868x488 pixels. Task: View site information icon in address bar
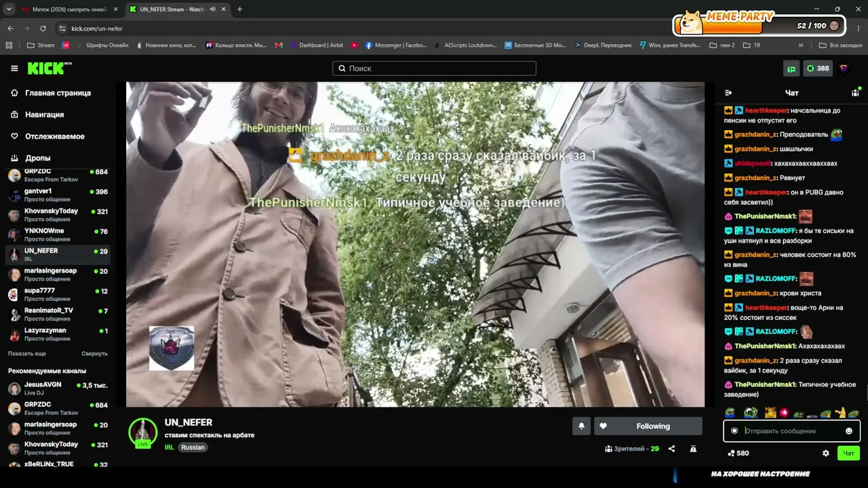coord(62,28)
